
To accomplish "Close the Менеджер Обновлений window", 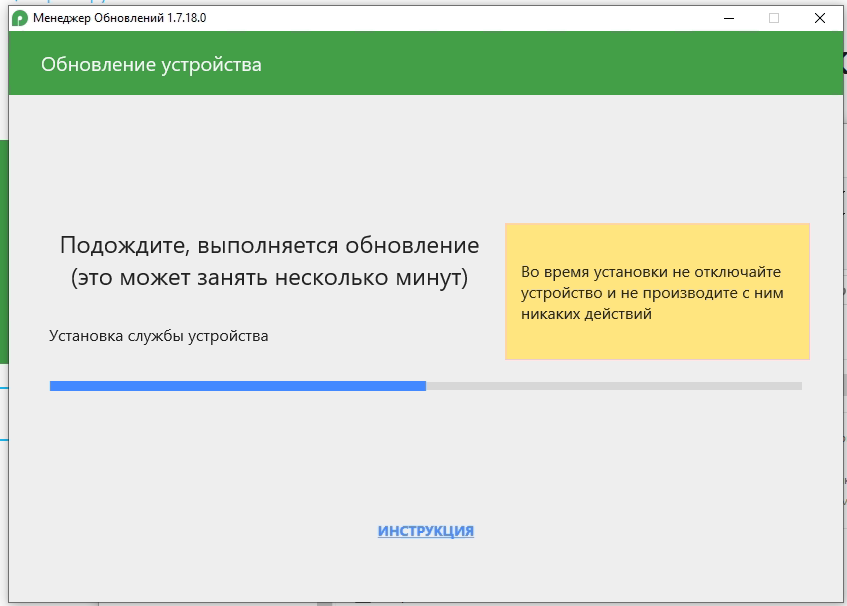I will click(819, 18).
